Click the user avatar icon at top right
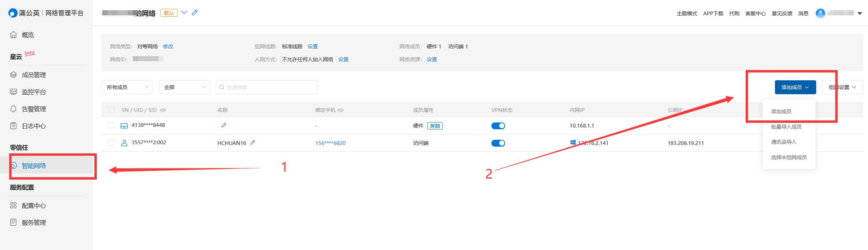 coord(820,13)
